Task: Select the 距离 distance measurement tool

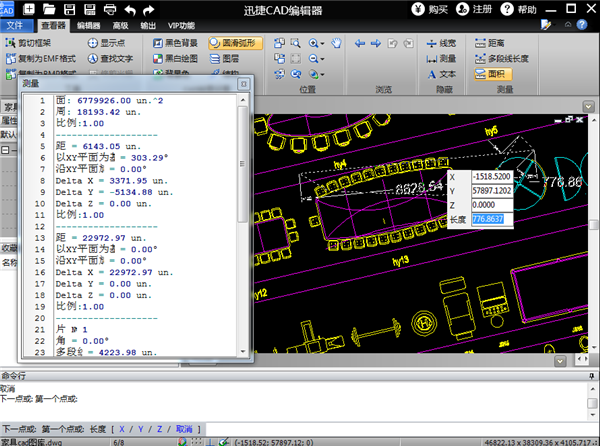Action: pos(489,44)
